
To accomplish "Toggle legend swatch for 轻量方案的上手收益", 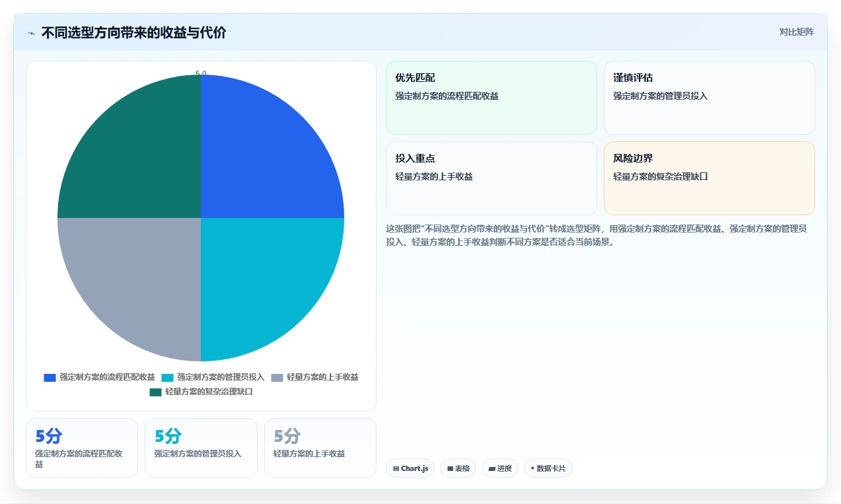I will coord(277,377).
